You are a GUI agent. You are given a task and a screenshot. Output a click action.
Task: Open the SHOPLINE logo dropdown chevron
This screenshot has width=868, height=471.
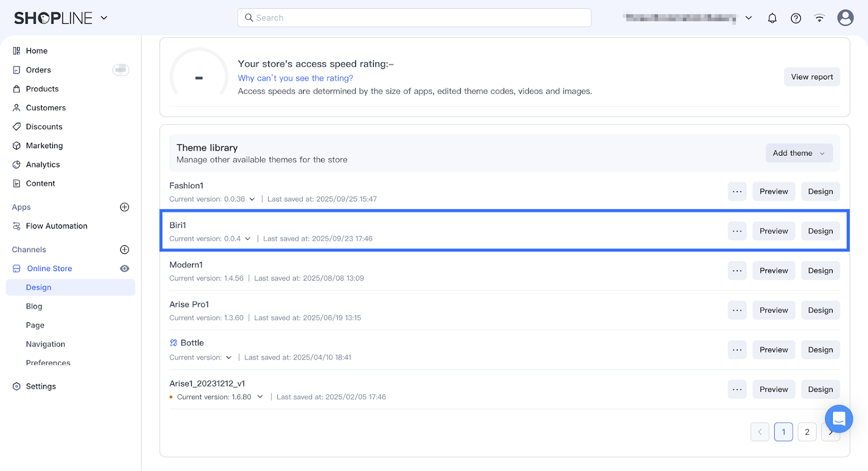click(x=104, y=18)
